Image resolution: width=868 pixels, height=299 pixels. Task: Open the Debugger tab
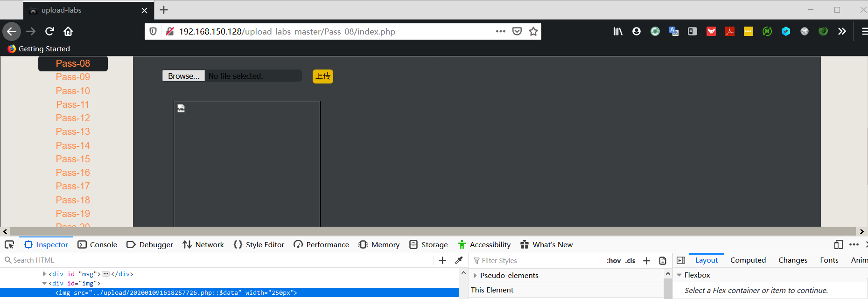[150, 244]
